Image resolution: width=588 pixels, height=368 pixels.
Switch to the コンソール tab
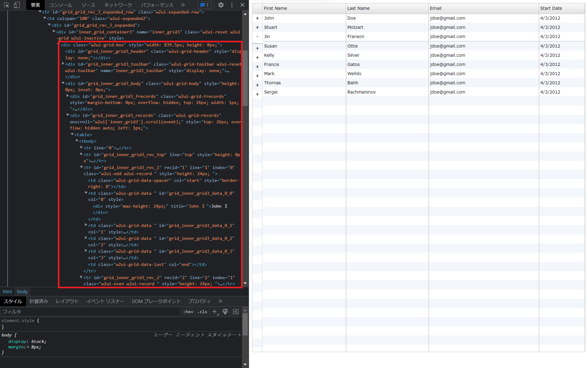(x=60, y=5)
